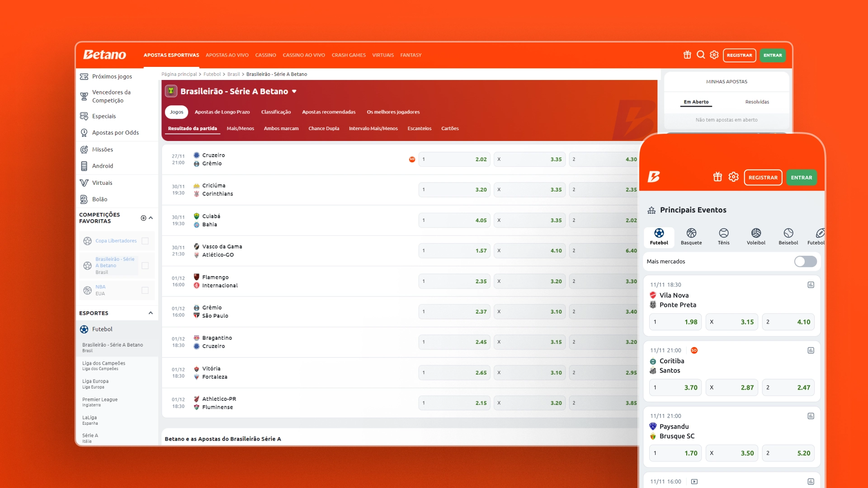Click the live stream icon on the 16:00 match
The image size is (868, 488).
click(x=694, y=482)
